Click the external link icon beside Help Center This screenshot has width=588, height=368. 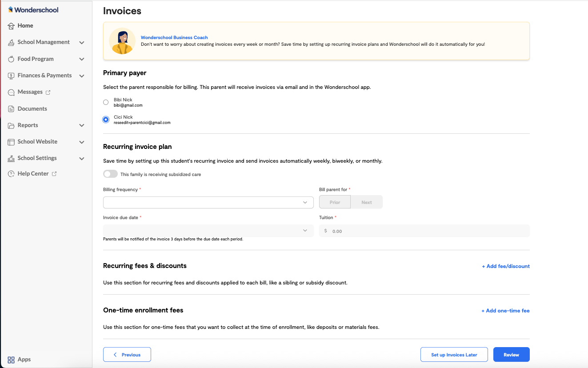point(54,174)
